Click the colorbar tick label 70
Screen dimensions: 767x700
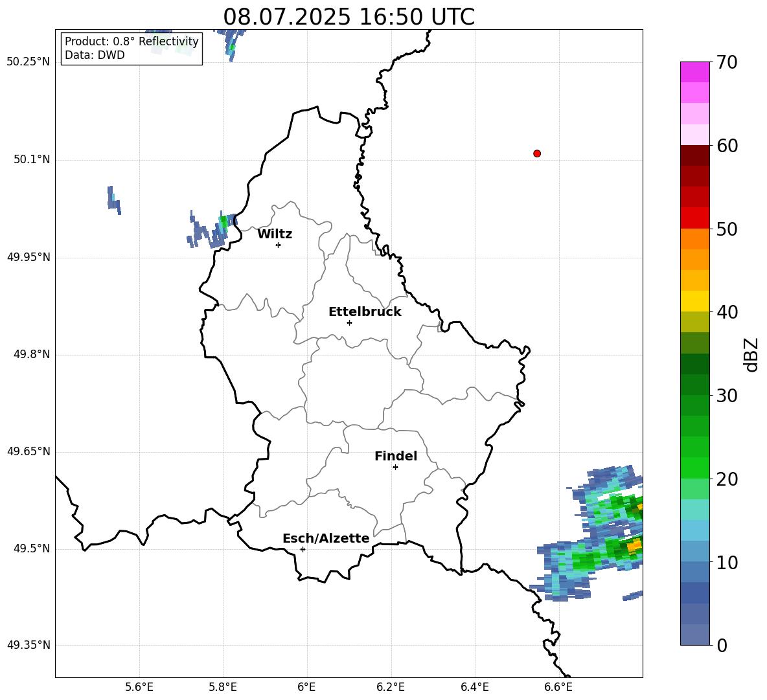(727, 62)
